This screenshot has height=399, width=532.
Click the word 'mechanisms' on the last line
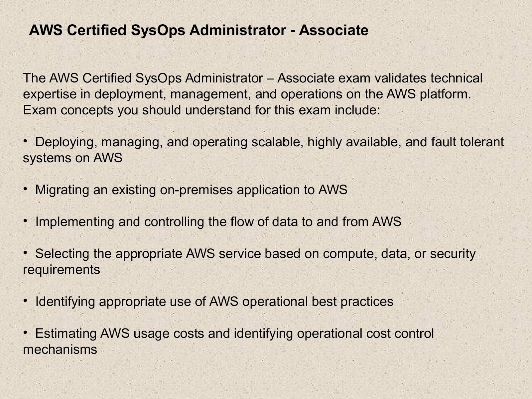(60, 349)
